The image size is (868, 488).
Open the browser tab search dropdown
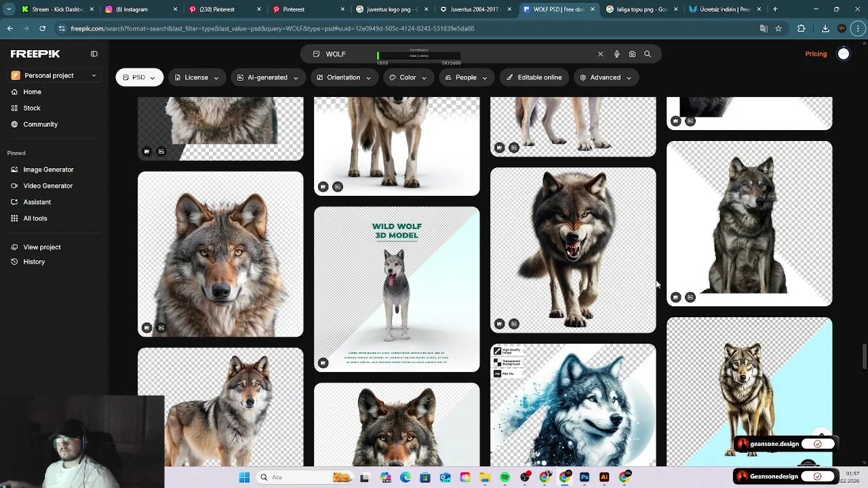click(x=9, y=9)
